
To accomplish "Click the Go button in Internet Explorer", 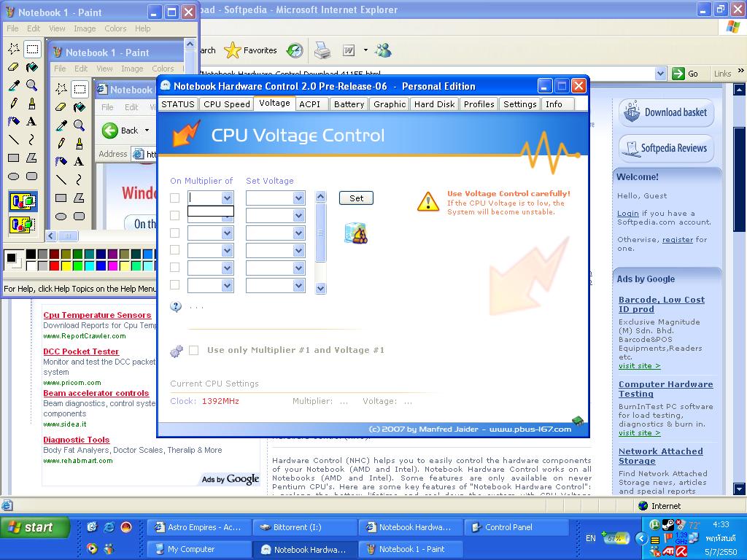I will [686, 74].
